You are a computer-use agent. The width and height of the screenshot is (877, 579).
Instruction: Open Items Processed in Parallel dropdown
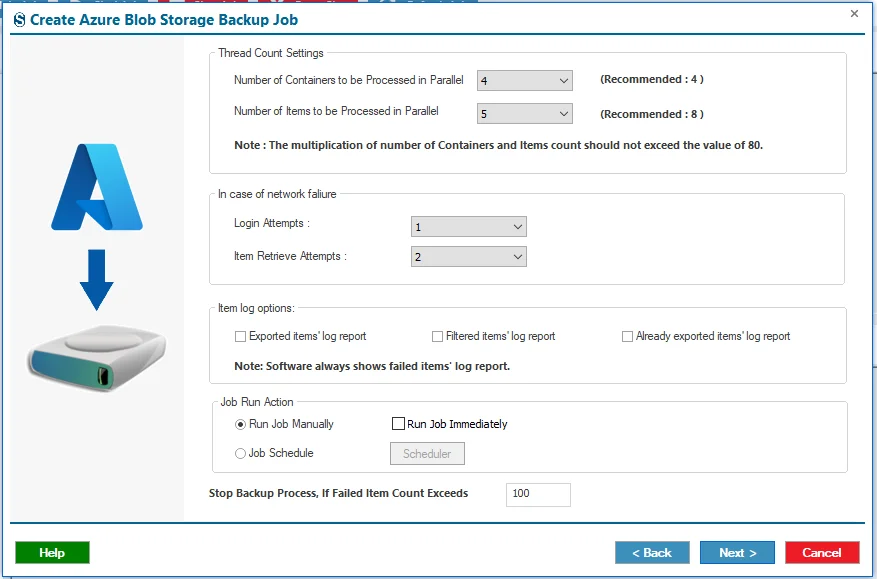(525, 114)
